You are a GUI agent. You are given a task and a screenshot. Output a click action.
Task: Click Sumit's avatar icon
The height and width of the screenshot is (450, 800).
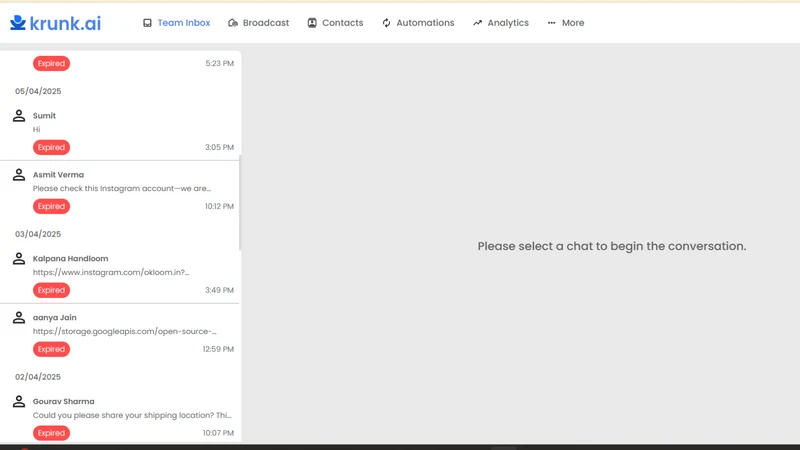click(x=19, y=116)
